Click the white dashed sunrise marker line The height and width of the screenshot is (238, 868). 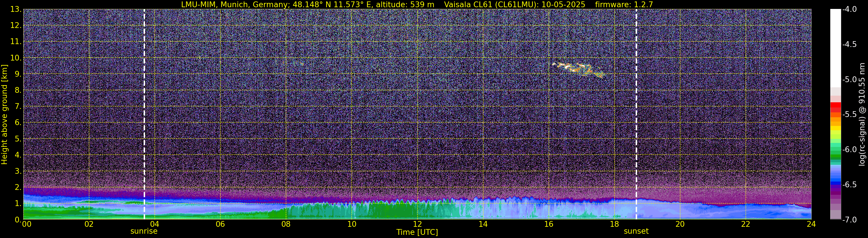pyautogui.click(x=144, y=114)
